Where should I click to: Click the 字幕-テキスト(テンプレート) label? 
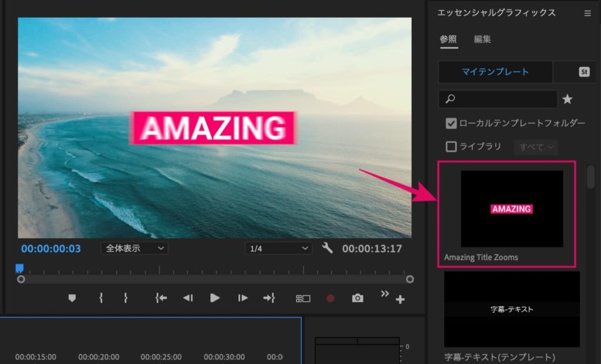click(x=500, y=357)
